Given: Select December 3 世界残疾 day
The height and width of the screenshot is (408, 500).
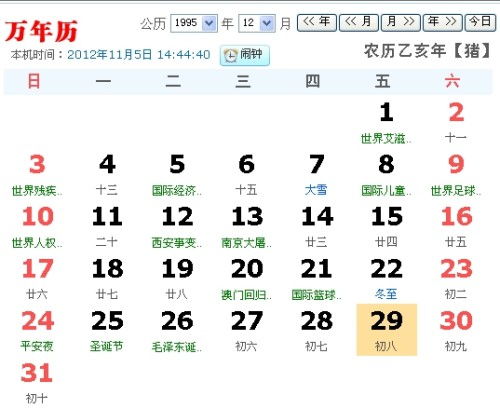Looking at the screenshot, I should pyautogui.click(x=37, y=175).
